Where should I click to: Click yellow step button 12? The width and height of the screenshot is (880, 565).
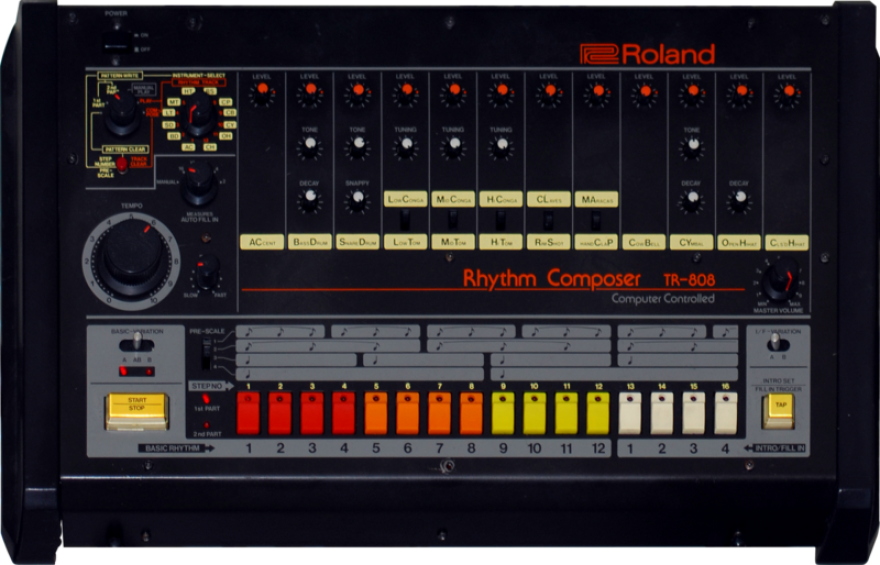click(598, 414)
